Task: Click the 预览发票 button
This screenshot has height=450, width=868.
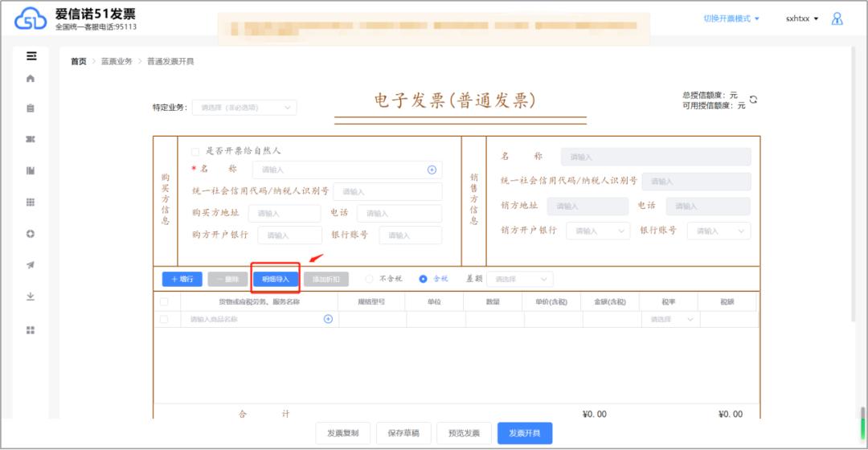Action: point(464,433)
